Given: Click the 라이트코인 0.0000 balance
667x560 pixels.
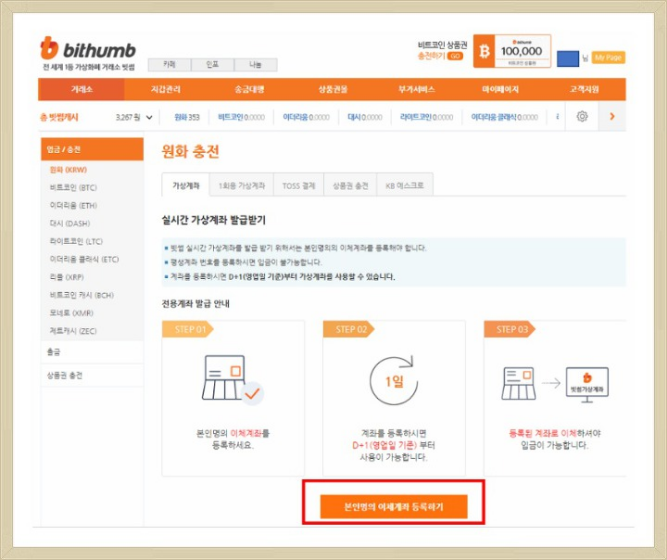Looking at the screenshot, I should point(426,117).
